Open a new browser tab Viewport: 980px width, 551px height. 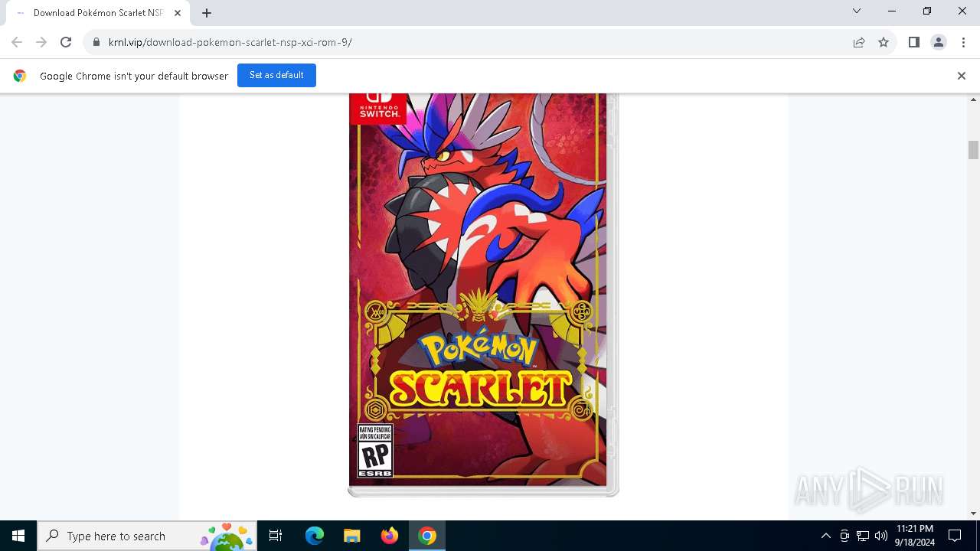coord(207,13)
